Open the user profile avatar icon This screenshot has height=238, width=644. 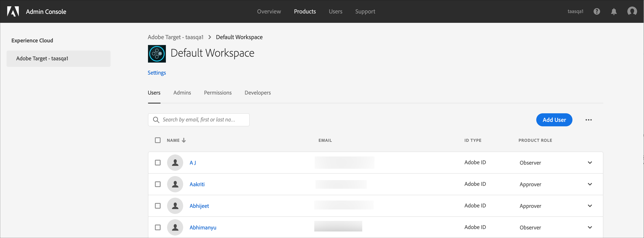tap(632, 12)
